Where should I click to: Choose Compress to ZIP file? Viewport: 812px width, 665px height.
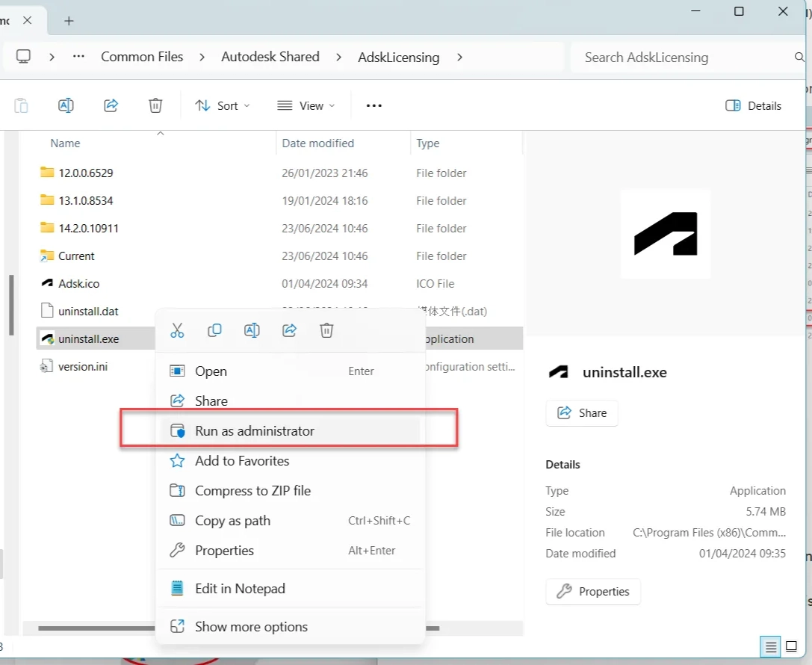(290, 490)
